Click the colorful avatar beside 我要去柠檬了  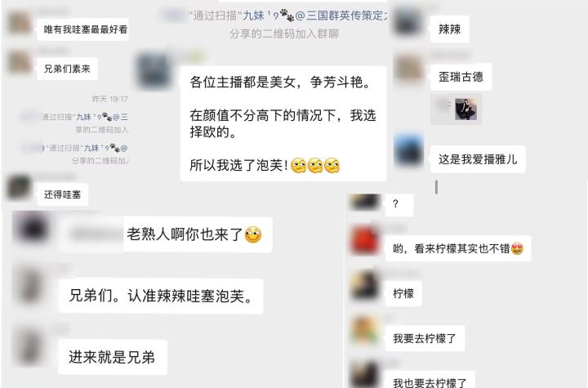(x=364, y=330)
